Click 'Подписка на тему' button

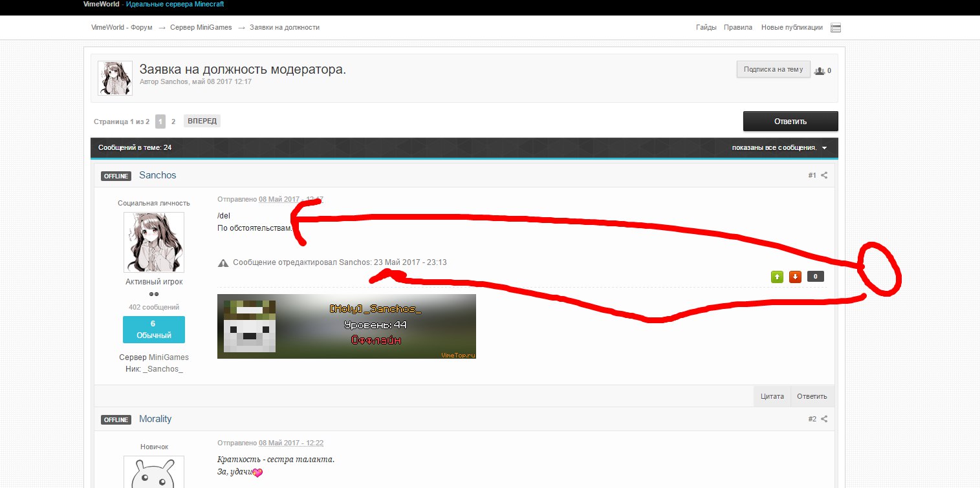pos(773,69)
